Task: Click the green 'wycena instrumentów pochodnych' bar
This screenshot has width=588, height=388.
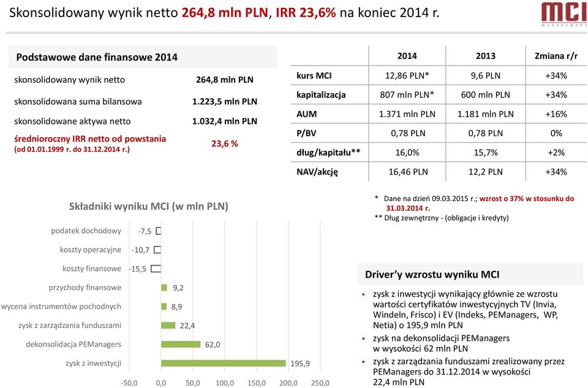Action: [x=164, y=306]
